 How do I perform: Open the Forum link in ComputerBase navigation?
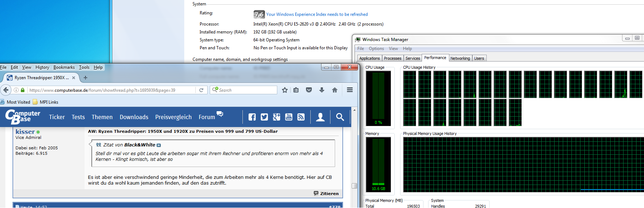click(207, 117)
